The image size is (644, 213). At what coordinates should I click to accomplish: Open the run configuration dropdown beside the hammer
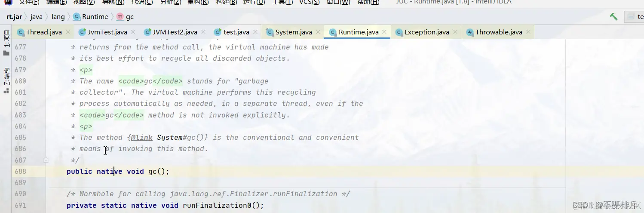634,17
